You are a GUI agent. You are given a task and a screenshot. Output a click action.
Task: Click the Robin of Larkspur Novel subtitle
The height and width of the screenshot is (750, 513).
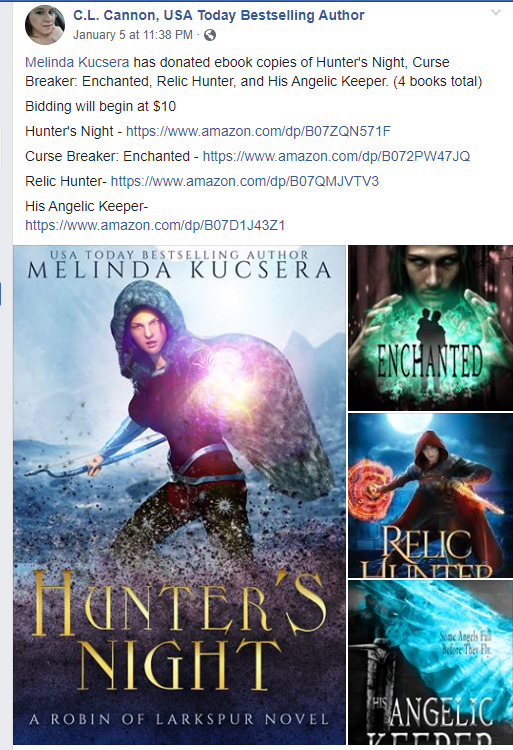(x=179, y=719)
